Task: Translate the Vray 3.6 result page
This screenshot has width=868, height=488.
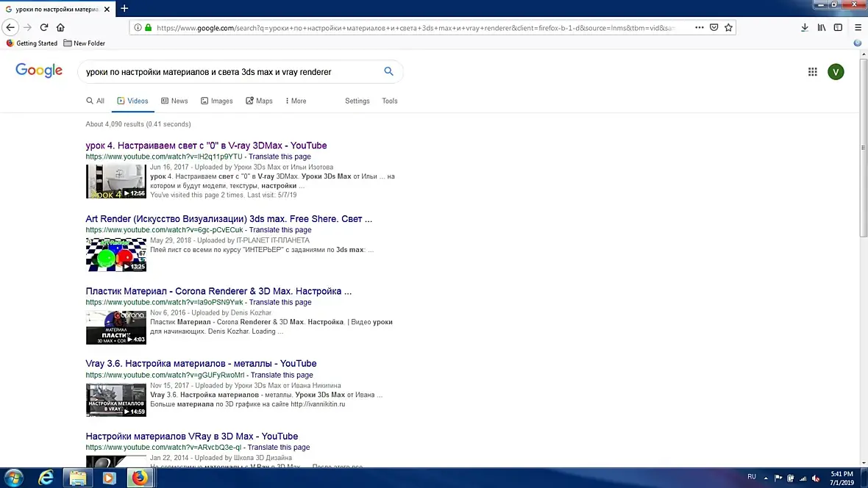Action: pyautogui.click(x=282, y=375)
